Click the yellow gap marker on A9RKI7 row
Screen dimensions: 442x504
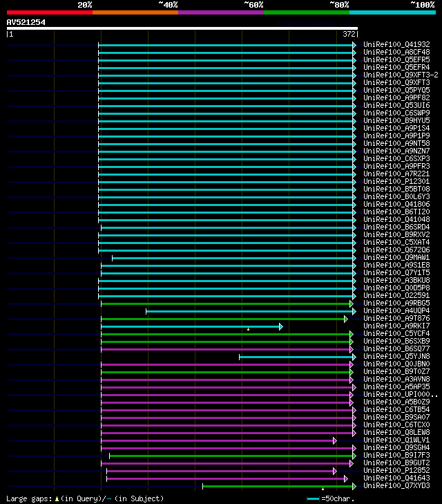[248, 329]
